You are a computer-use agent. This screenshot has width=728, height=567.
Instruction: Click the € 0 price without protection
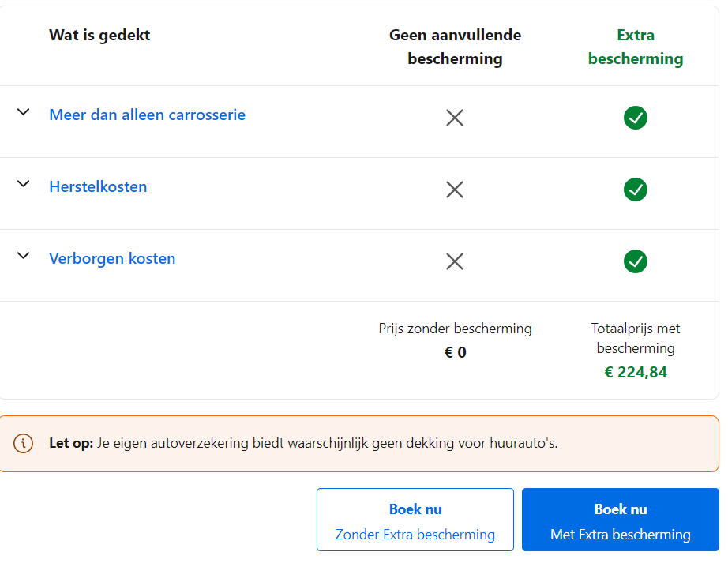click(x=456, y=352)
